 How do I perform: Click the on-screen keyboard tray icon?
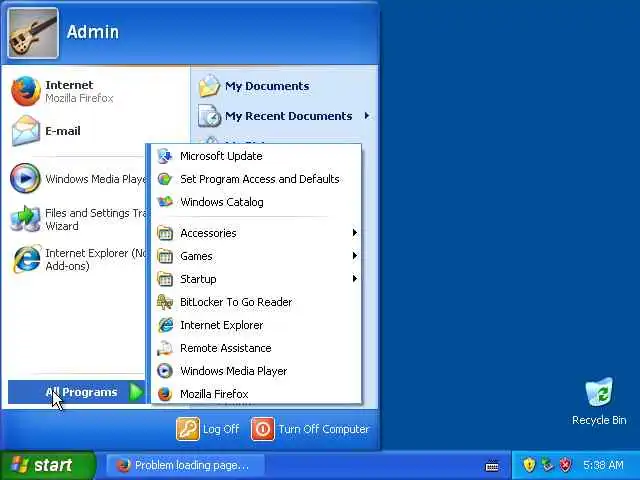492,465
